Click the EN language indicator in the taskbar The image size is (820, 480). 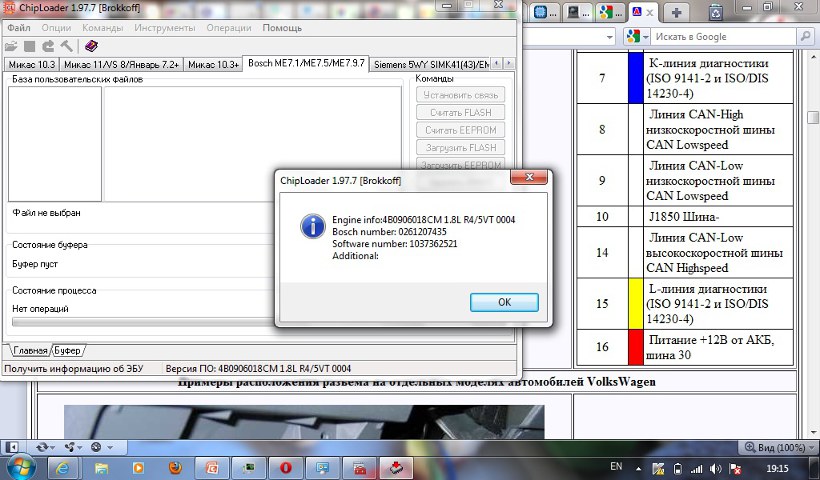coord(617,466)
